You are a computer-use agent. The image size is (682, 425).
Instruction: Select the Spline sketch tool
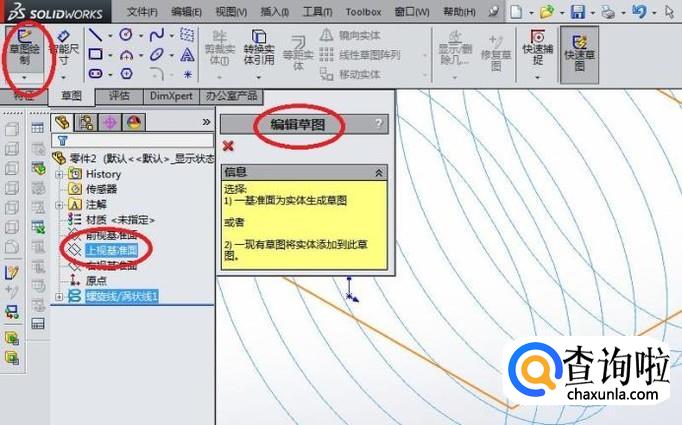tap(157, 35)
